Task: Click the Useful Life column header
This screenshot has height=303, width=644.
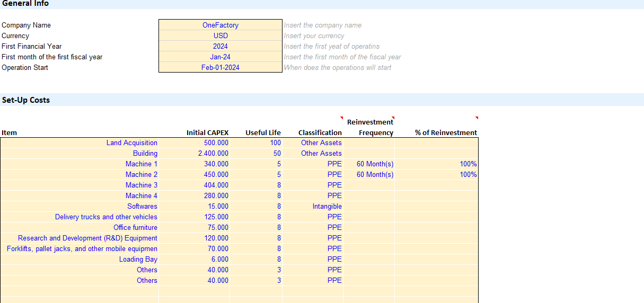Action: pos(263,132)
